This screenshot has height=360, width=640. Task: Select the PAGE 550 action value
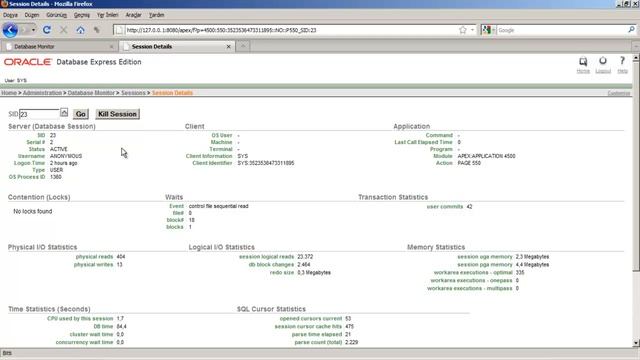469,163
